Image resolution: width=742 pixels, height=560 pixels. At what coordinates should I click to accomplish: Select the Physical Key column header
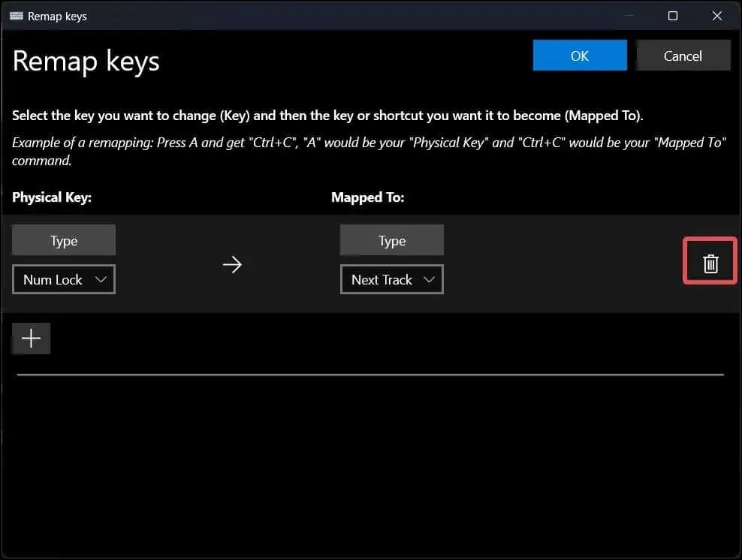[x=52, y=197]
